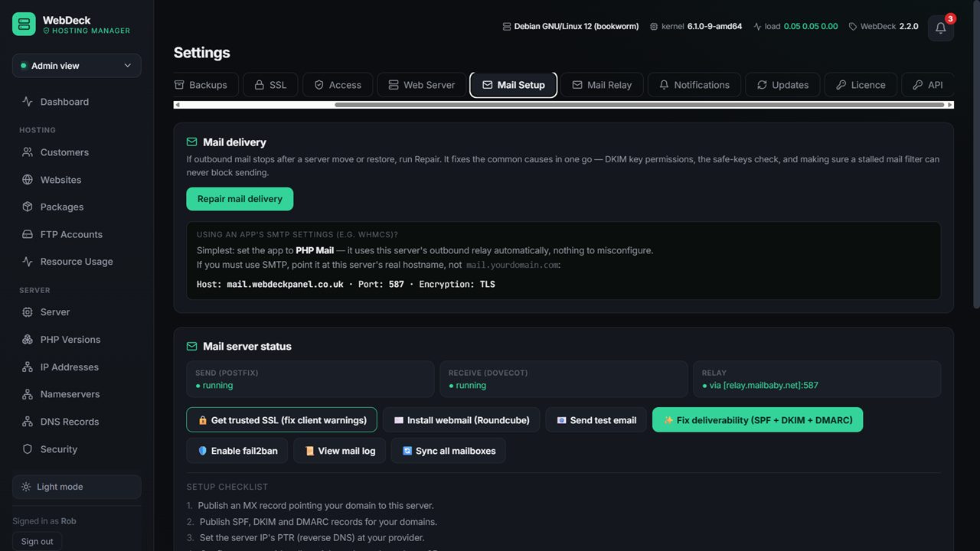Click the tab scrollbar right arrow
The image size is (980, 551).
(950, 105)
